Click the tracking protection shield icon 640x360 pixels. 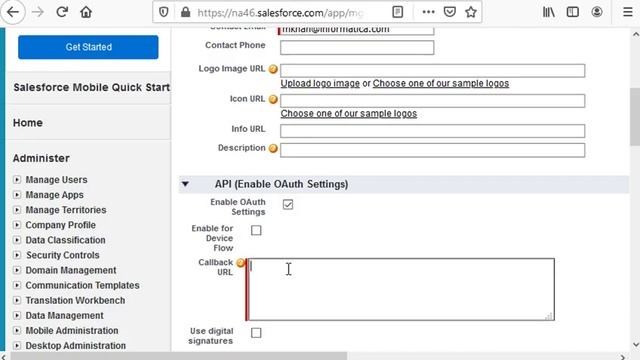(164, 12)
